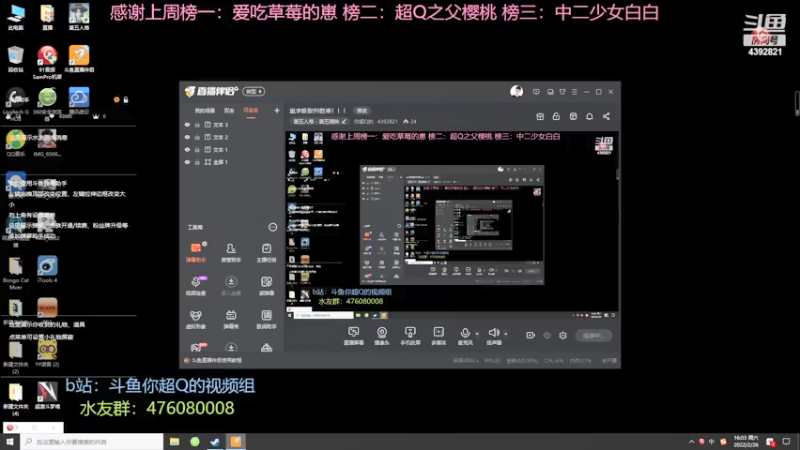
Task: Share the live room
Action: pyautogui.click(x=606, y=116)
